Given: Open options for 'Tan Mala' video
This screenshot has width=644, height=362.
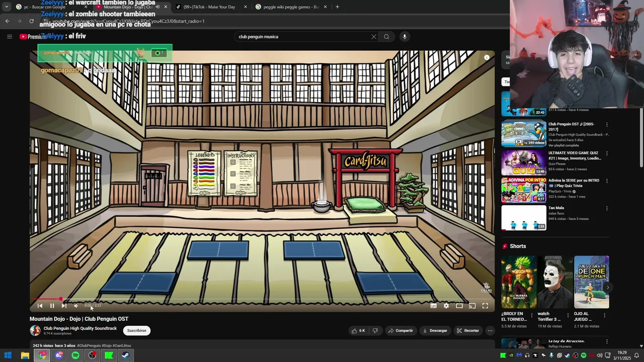Looking at the screenshot, I should click(607, 208).
